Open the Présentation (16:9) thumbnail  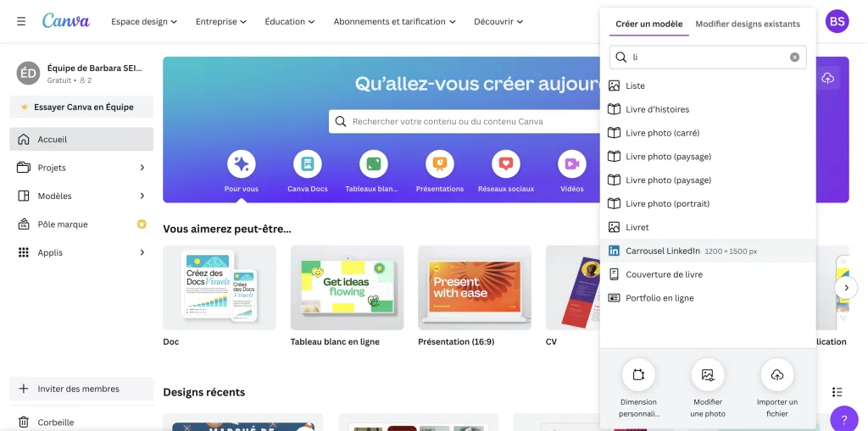(475, 288)
